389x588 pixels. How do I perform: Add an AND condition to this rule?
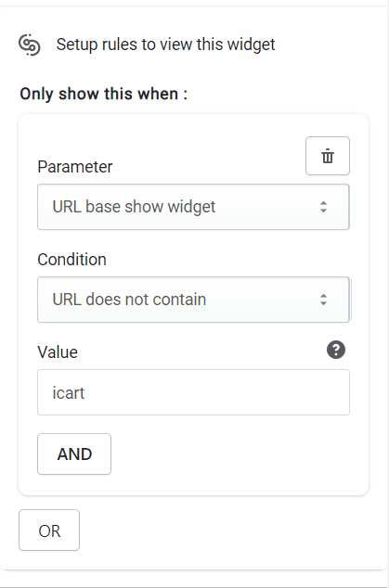[74, 454]
